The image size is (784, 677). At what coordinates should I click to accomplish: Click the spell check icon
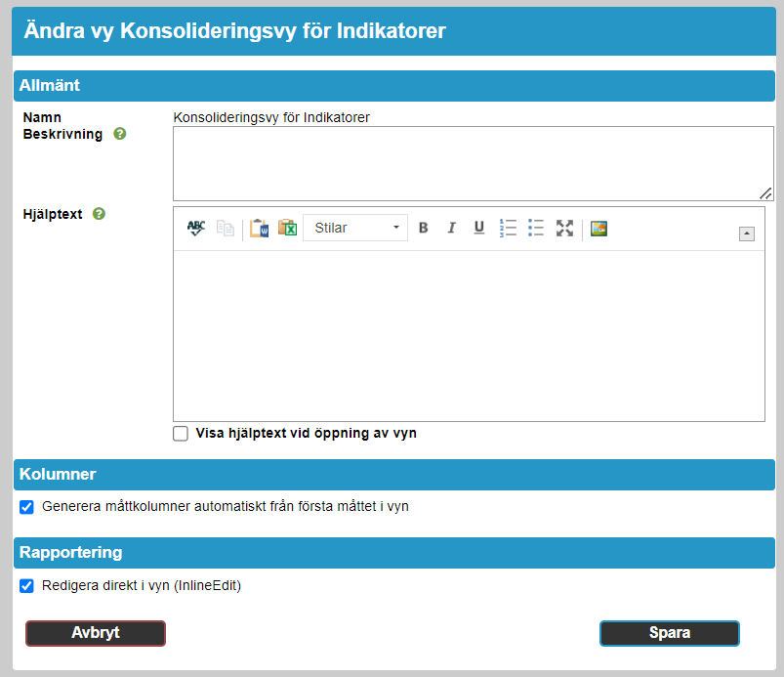tap(196, 228)
